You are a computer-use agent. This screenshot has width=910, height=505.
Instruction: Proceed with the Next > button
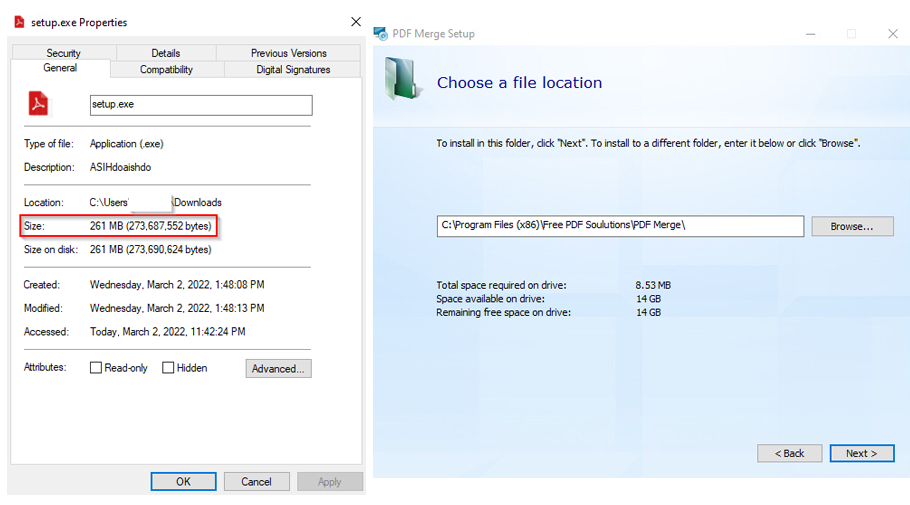point(862,453)
